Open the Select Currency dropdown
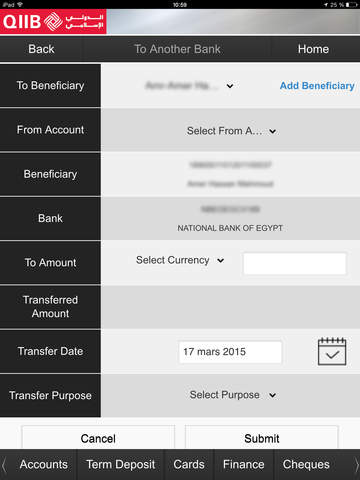Viewport: 360px width, 480px height. [x=180, y=260]
